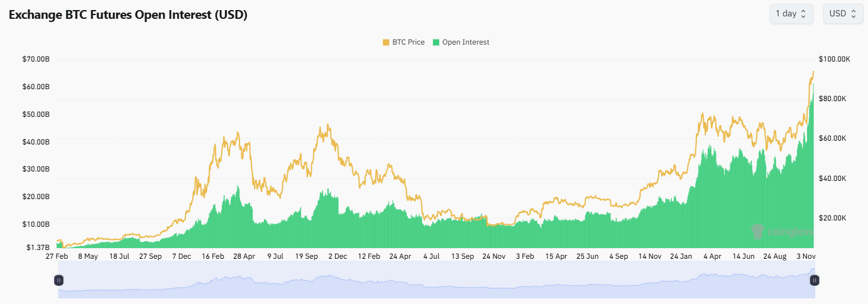Image resolution: width=868 pixels, height=304 pixels.
Task: Toggle the Open Interest legend series
Action: [x=461, y=42]
